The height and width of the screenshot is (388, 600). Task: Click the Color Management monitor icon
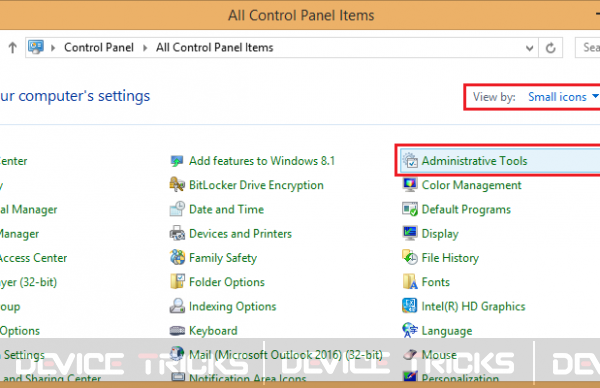[410, 185]
